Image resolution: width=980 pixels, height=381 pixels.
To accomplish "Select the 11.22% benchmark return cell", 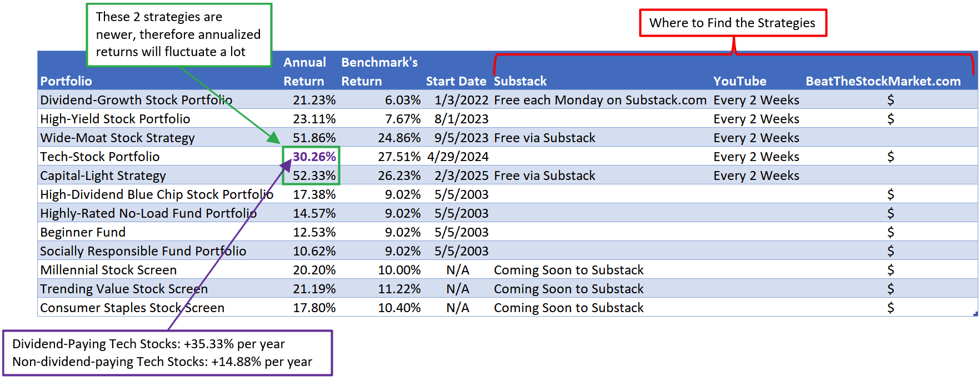I will (399, 289).
